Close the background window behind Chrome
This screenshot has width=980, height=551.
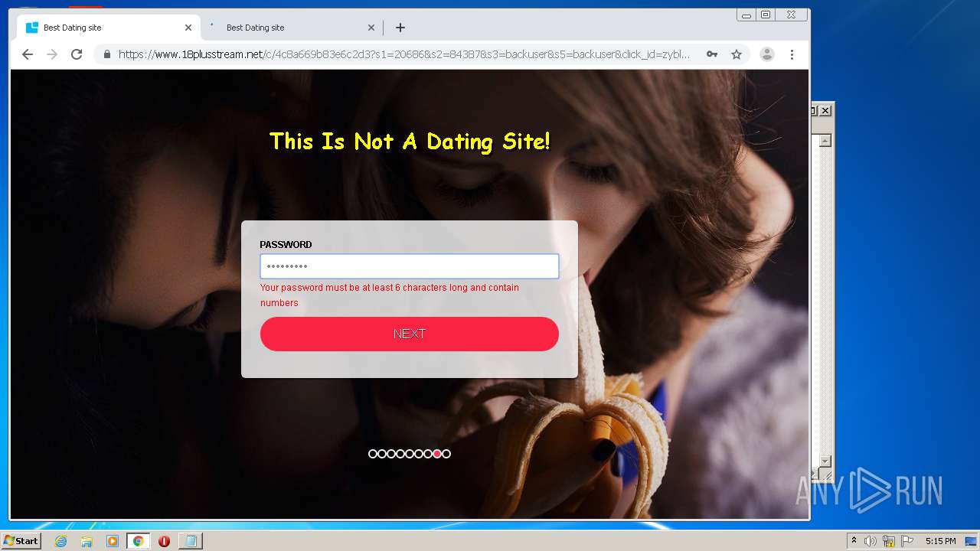coord(825,111)
